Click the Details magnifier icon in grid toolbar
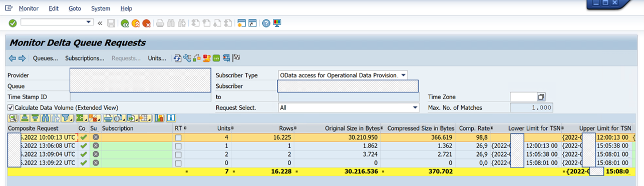The width and height of the screenshot is (644, 186). [x=12, y=118]
